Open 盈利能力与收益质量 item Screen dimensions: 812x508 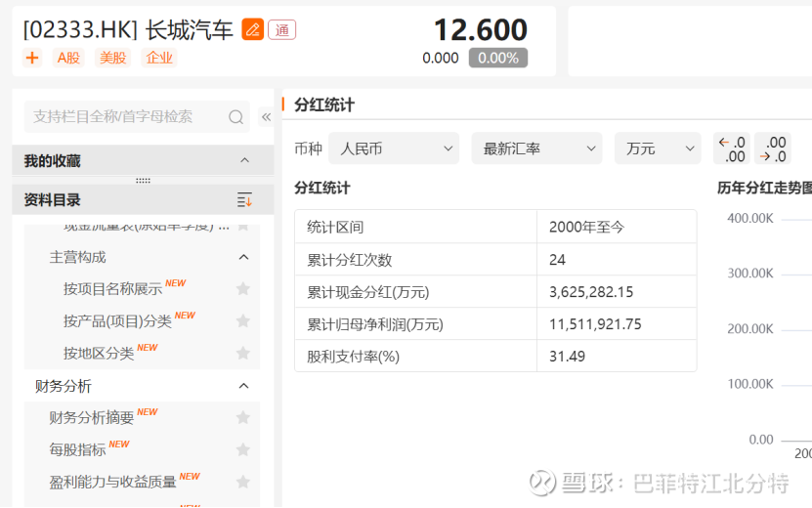pyautogui.click(x=113, y=482)
